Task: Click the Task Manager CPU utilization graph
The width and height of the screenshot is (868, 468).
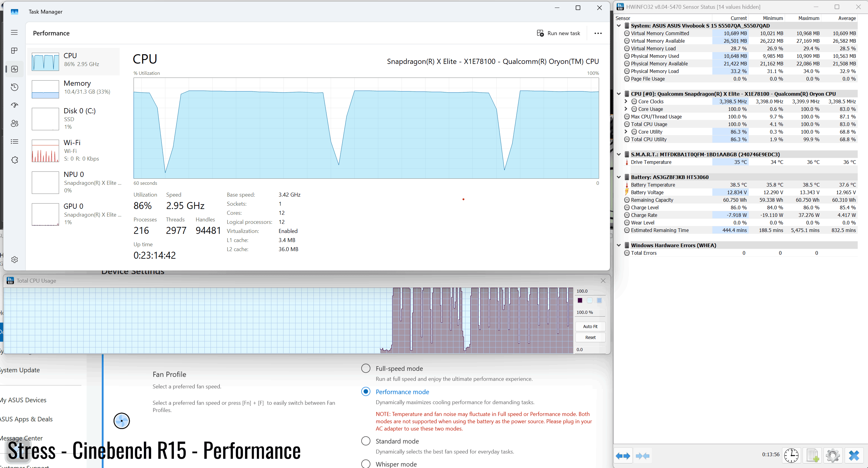Action: (x=366, y=128)
